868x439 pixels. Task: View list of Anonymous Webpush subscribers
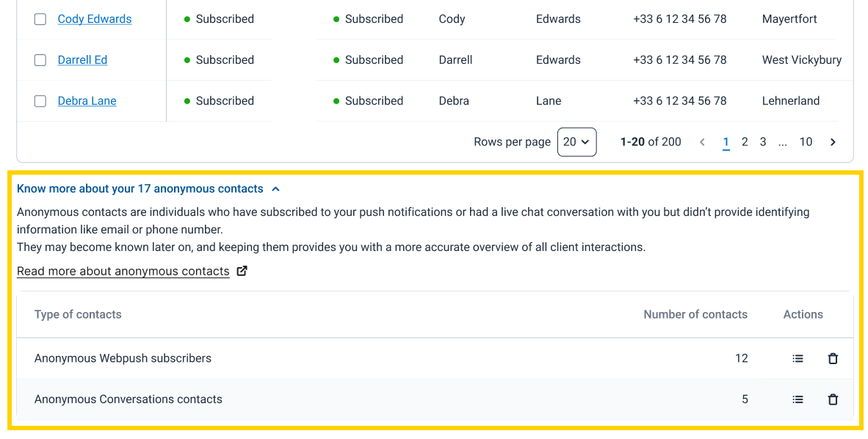pos(798,359)
